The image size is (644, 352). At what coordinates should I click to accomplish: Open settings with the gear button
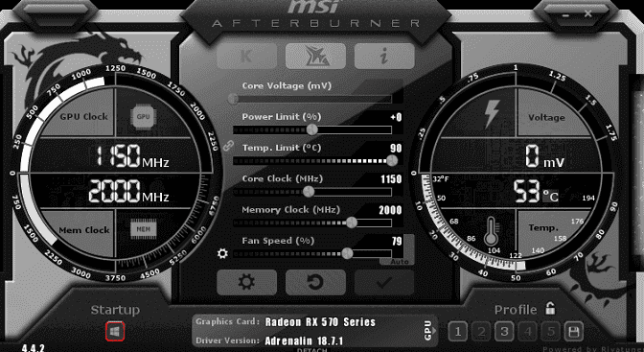246,282
